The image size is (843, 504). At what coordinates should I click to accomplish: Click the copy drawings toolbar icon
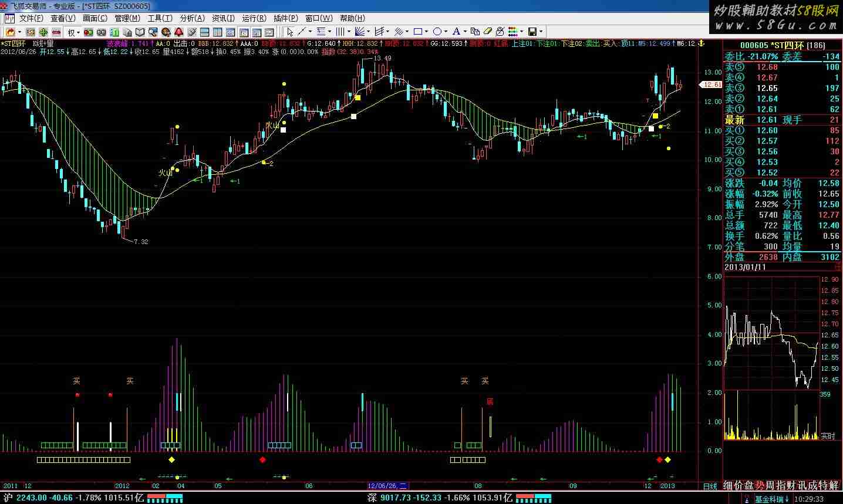tap(475, 32)
